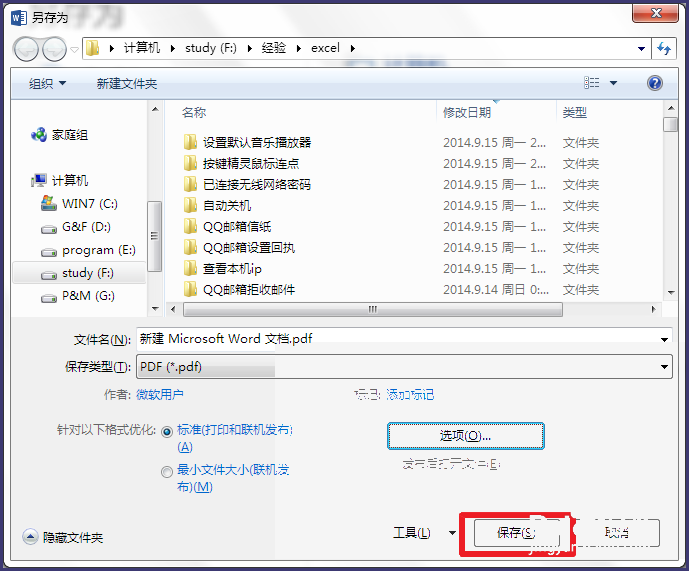Screen dimensions: 689x571
Task: Click WIN7 (C:) drive icon
Action: click(x=49, y=203)
